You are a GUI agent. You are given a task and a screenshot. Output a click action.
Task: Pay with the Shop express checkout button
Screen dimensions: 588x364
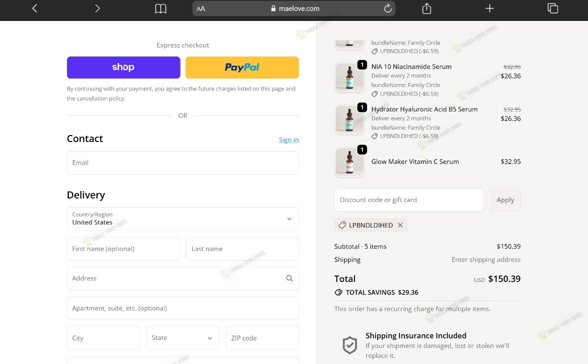[123, 67]
